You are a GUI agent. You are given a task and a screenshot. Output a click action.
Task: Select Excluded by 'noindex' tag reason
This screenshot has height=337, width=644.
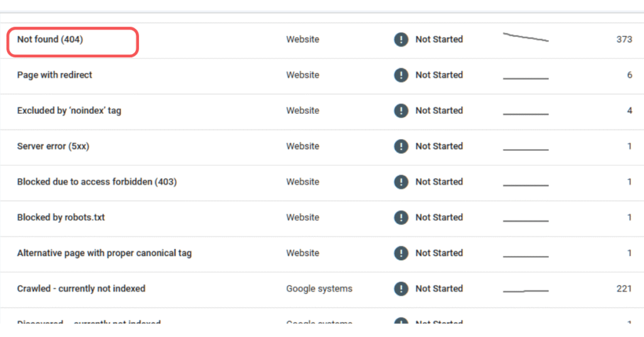pyautogui.click(x=69, y=111)
